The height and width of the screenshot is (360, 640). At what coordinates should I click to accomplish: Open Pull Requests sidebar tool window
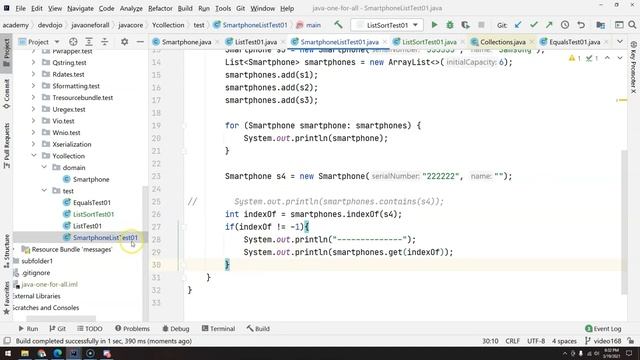pyautogui.click(x=7, y=146)
